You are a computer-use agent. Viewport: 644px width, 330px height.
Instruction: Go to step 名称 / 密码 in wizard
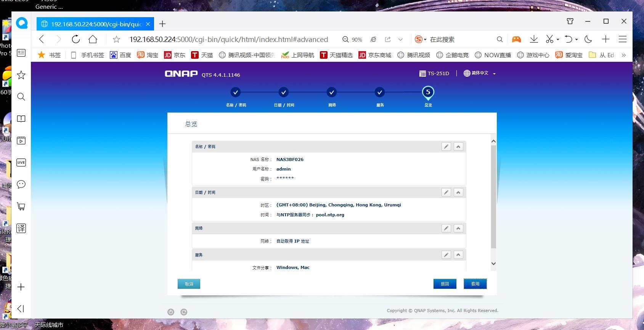236,92
